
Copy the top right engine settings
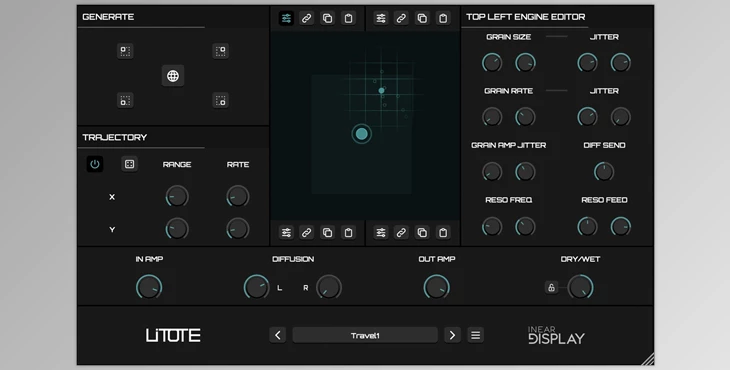point(422,18)
